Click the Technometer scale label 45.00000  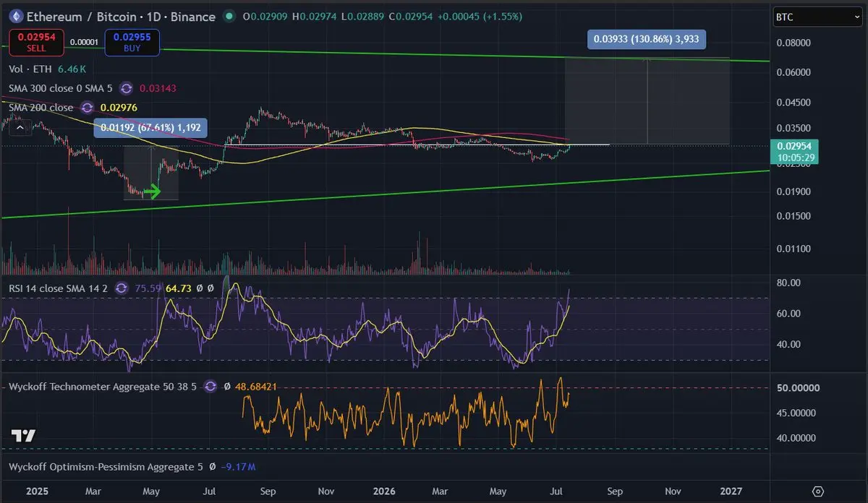798,413
